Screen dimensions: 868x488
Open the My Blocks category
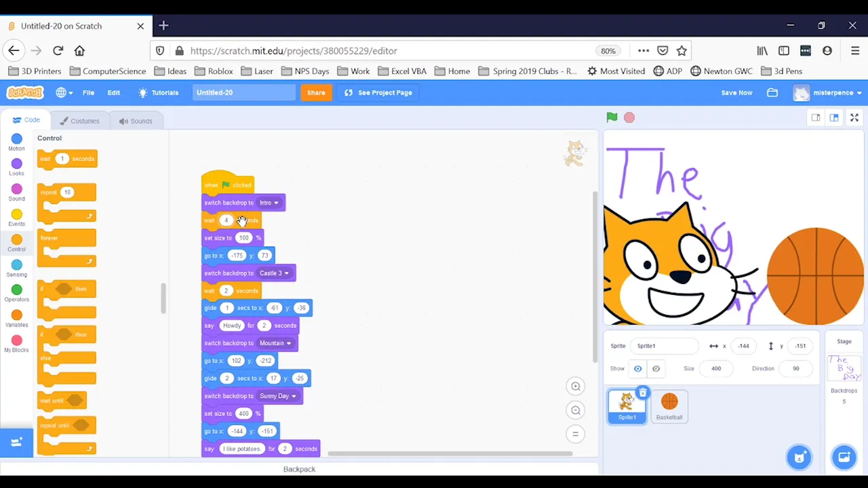[x=16, y=344]
